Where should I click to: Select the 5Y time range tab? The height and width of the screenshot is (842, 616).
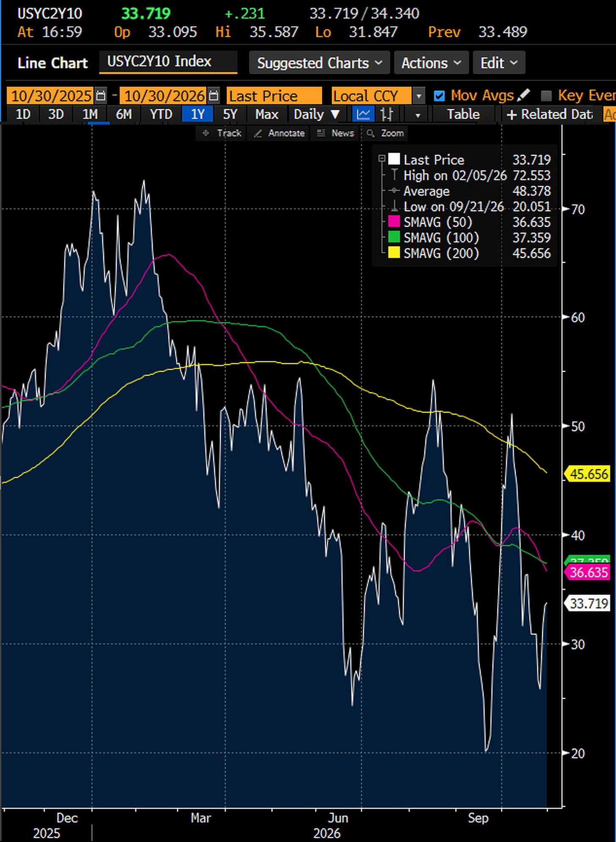coord(230,114)
